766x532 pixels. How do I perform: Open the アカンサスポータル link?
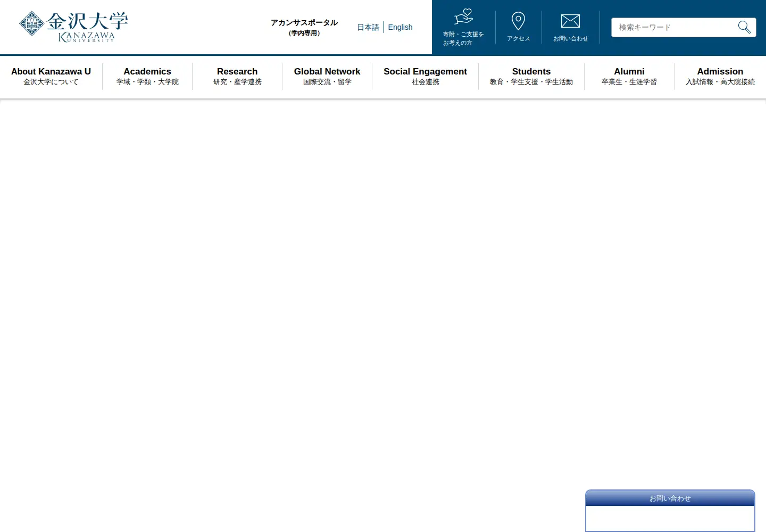click(304, 27)
